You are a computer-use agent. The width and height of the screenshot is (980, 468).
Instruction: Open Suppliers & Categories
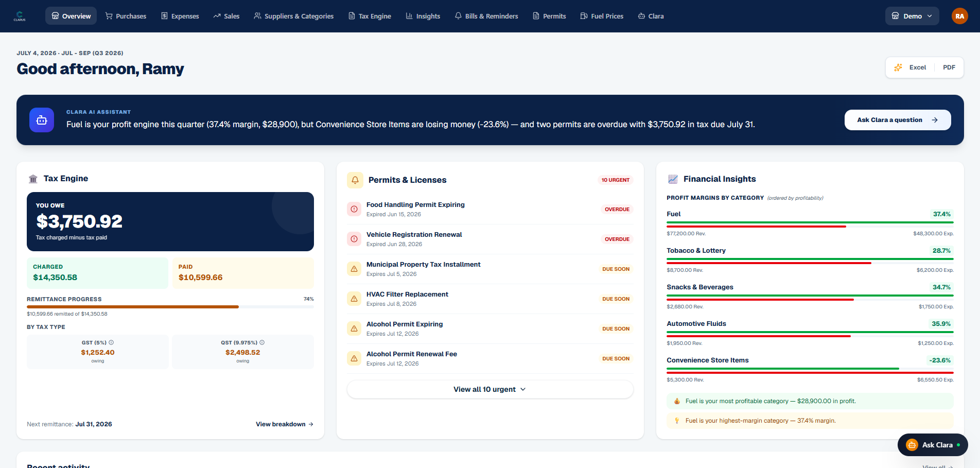294,16
